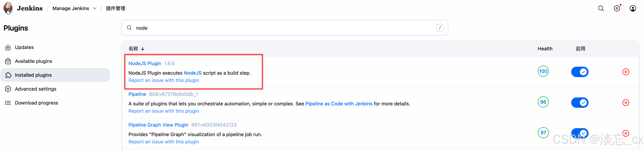Image resolution: width=644 pixels, height=150 pixels.
Task: Open the Pipeline plugin link
Action: (137, 94)
